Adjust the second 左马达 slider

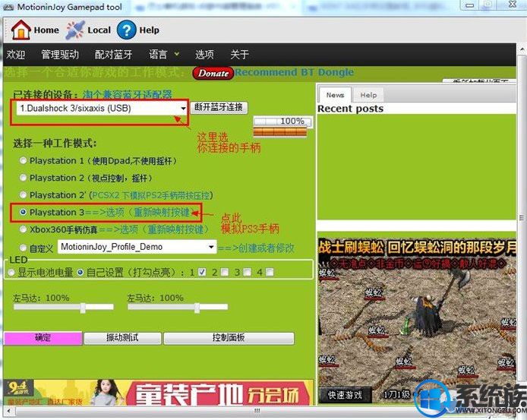coord(178,307)
